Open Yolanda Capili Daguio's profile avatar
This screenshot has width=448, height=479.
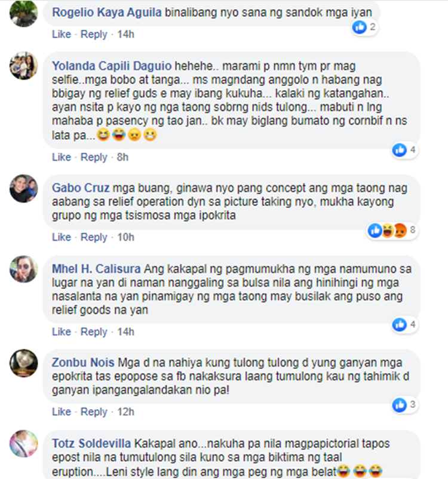coord(23,66)
